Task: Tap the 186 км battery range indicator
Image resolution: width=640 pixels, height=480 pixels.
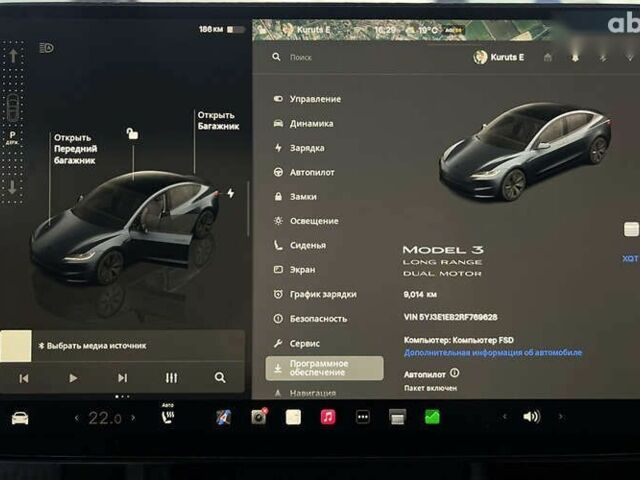Action: [222, 29]
